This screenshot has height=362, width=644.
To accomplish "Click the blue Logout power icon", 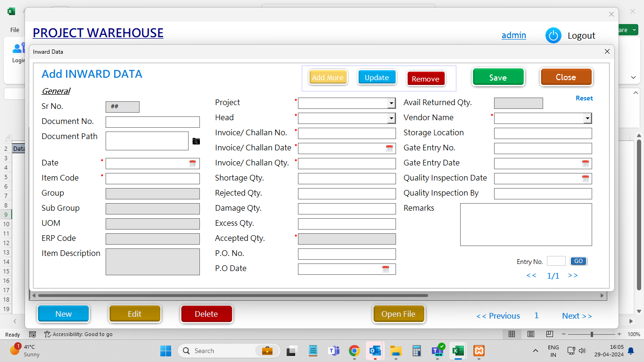I will 553,36.
